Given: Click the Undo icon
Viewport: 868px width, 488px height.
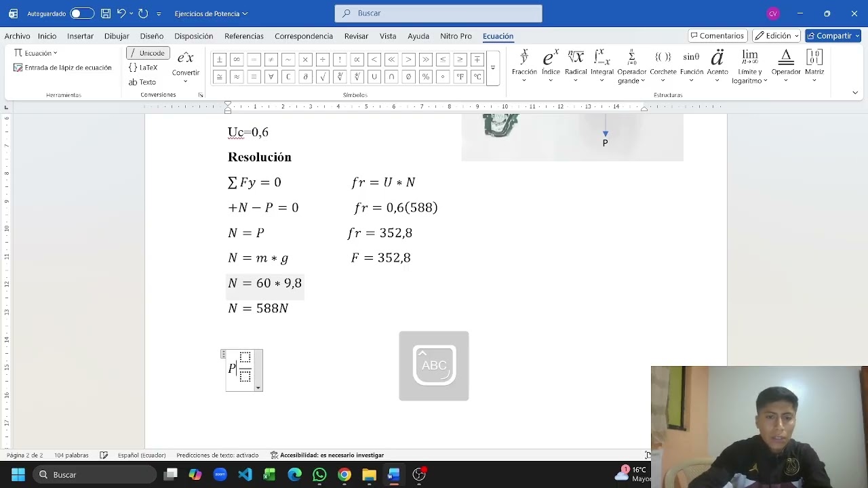Looking at the screenshot, I should pyautogui.click(x=121, y=14).
